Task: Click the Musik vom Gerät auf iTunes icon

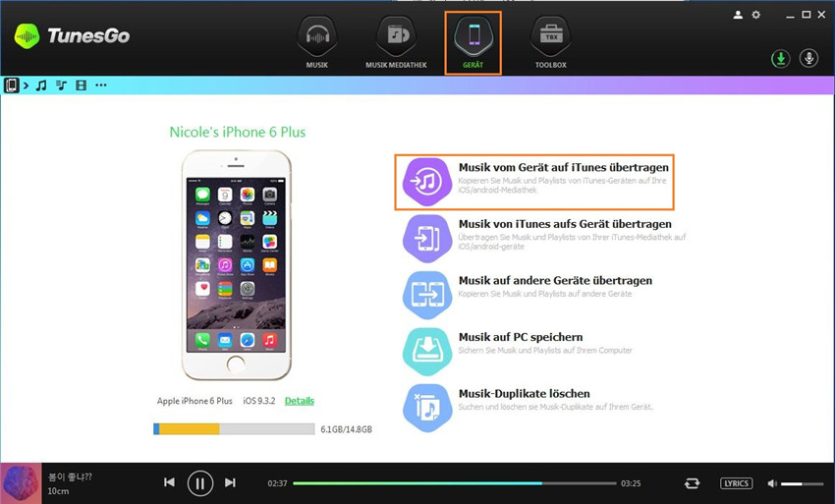Action: [427, 182]
